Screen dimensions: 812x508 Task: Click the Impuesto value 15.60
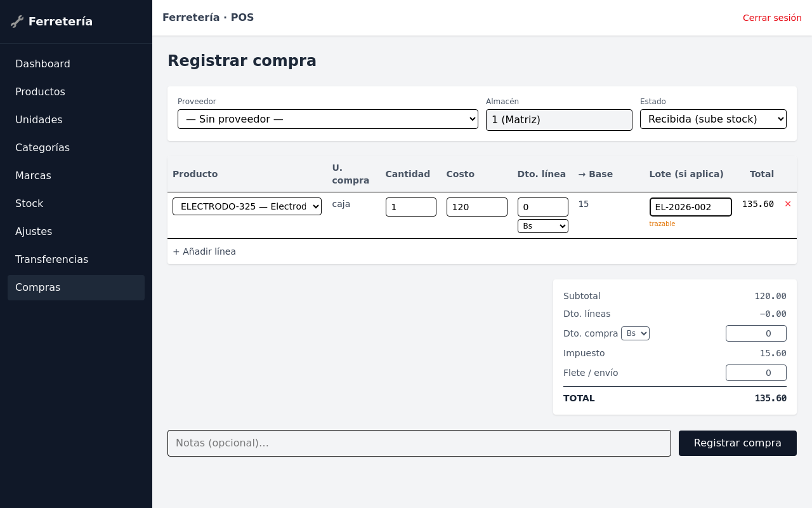point(773,353)
